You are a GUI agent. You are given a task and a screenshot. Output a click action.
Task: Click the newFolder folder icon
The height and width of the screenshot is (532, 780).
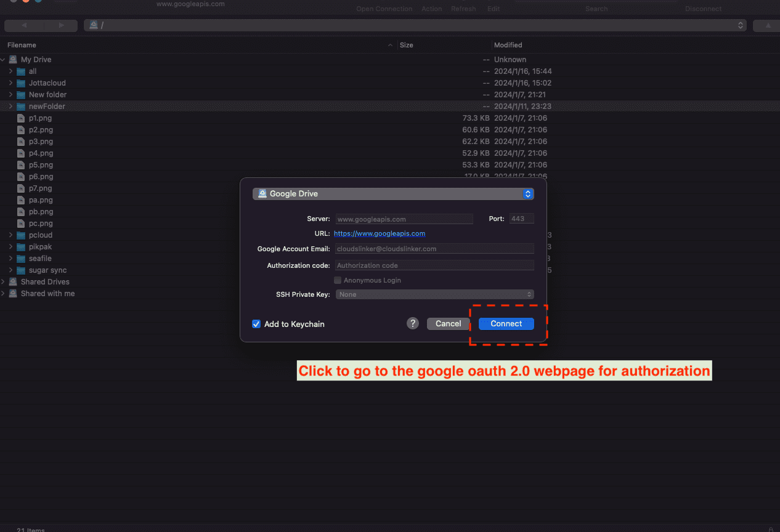coord(21,107)
